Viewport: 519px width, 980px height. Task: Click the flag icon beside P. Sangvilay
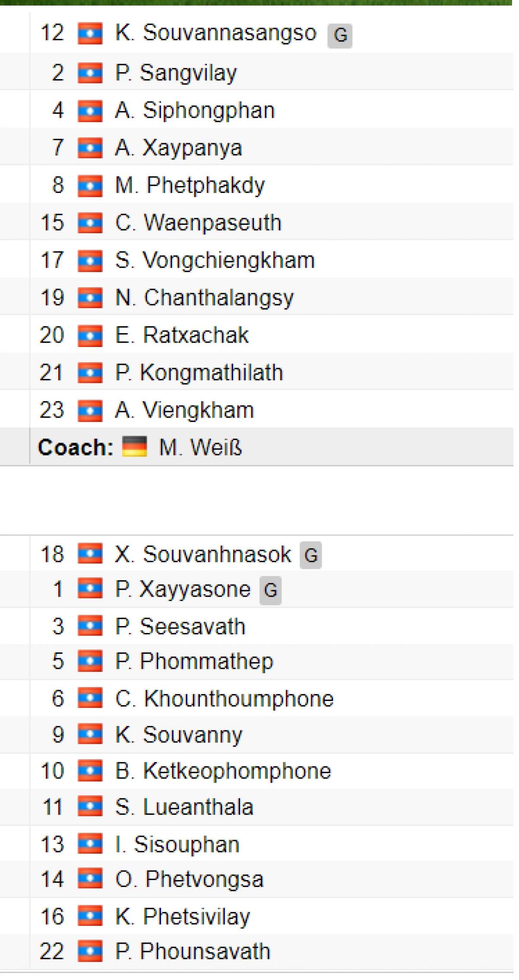click(x=90, y=74)
